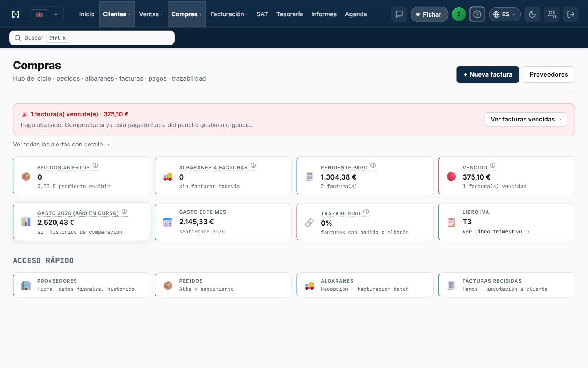Click the calendar icon in Gasto Este Mes card

168,222
